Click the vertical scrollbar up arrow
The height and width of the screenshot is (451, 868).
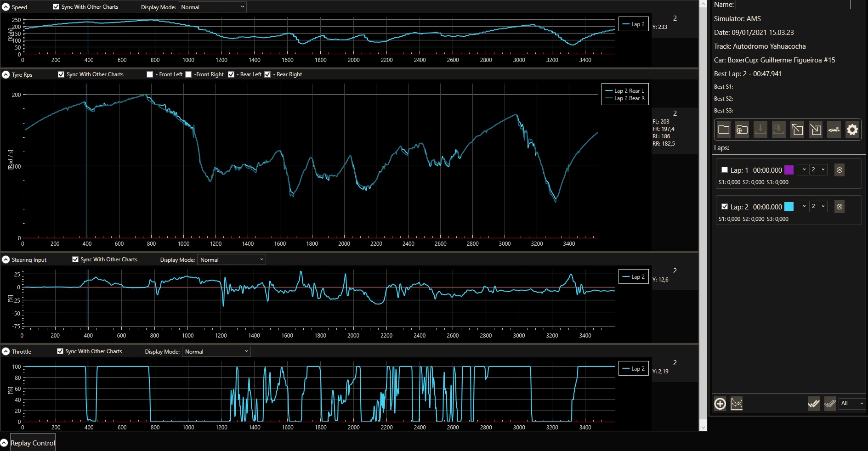coord(703,4)
